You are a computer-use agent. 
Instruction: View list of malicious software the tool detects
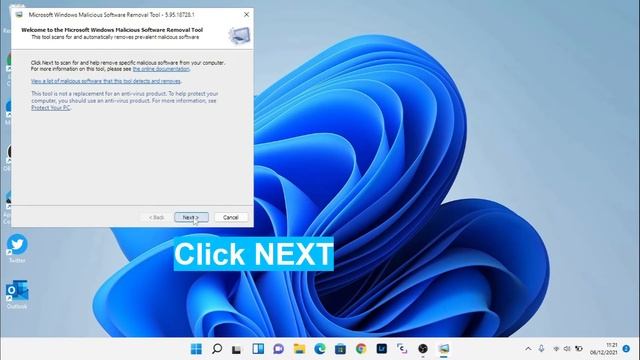click(x=106, y=81)
